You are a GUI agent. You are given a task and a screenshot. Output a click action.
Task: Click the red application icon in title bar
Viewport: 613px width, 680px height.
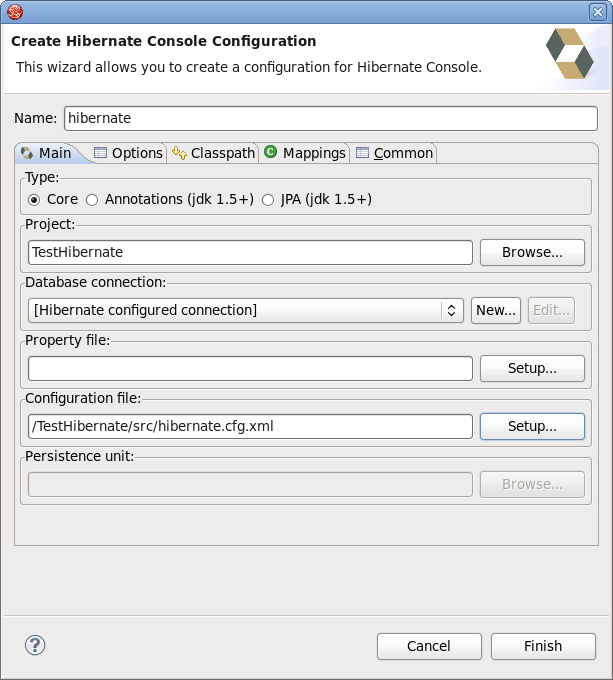[x=15, y=12]
